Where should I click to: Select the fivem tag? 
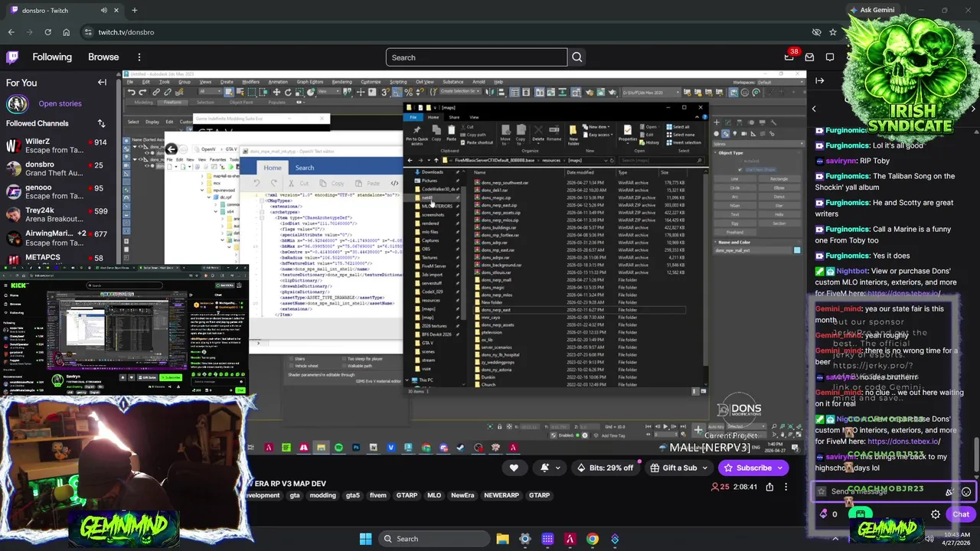(x=378, y=495)
